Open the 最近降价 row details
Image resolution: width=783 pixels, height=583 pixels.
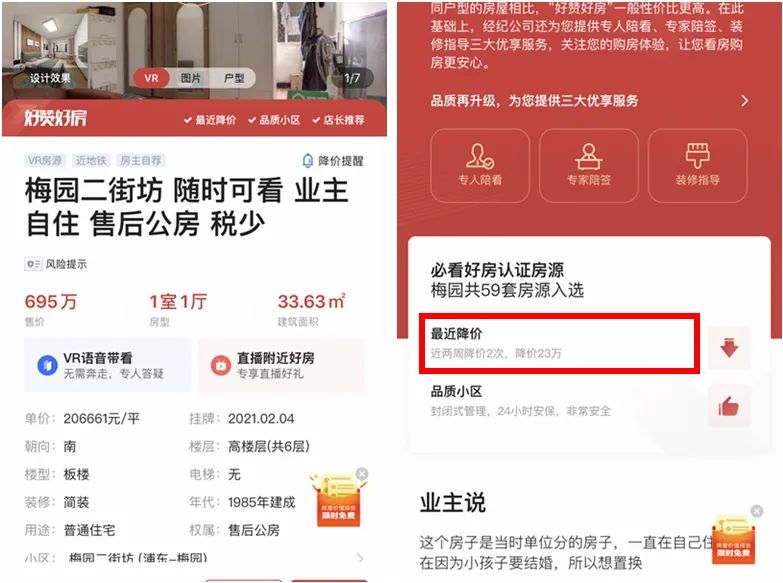point(559,343)
